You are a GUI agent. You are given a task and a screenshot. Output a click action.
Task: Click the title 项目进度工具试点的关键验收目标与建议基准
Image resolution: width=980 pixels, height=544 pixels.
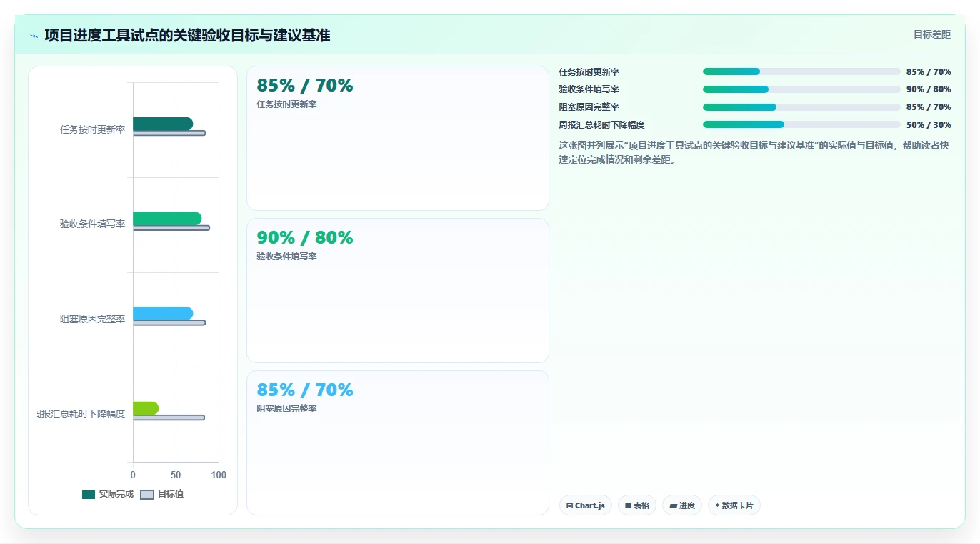tap(187, 35)
